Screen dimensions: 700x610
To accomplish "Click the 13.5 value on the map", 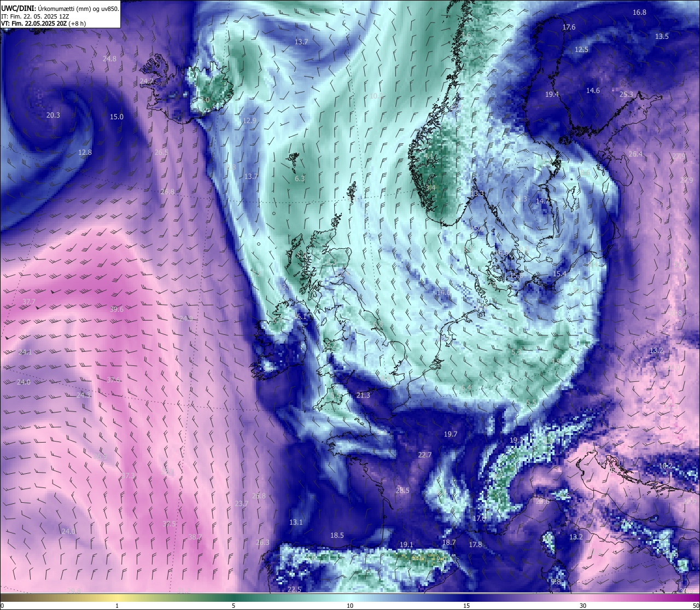I will pyautogui.click(x=662, y=36).
